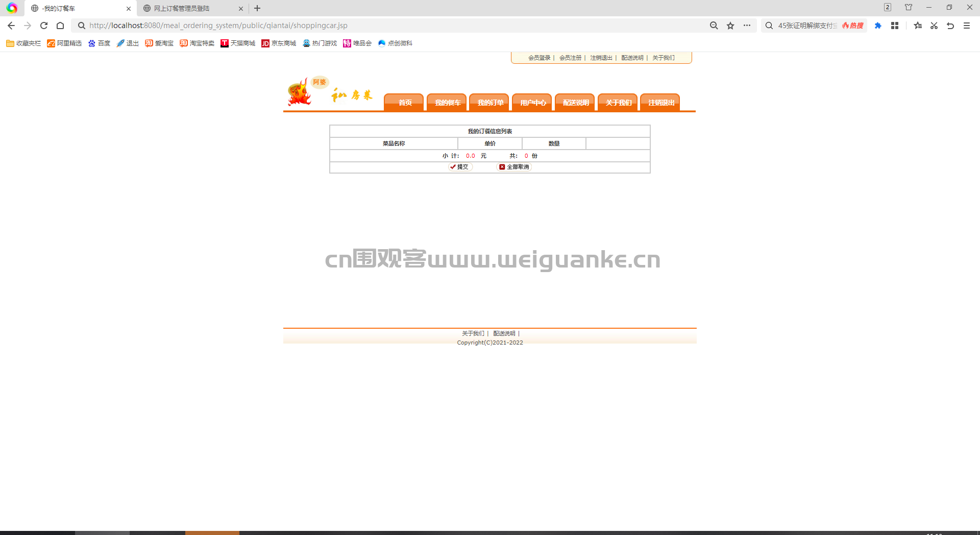This screenshot has height=535, width=980.
Task: Click the 菜品名称 column header
Action: coord(394,143)
